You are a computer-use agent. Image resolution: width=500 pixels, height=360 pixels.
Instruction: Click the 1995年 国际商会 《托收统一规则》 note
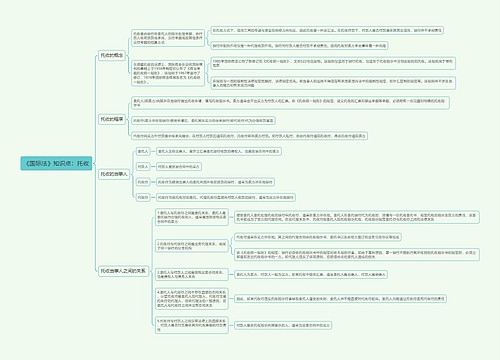(333, 63)
